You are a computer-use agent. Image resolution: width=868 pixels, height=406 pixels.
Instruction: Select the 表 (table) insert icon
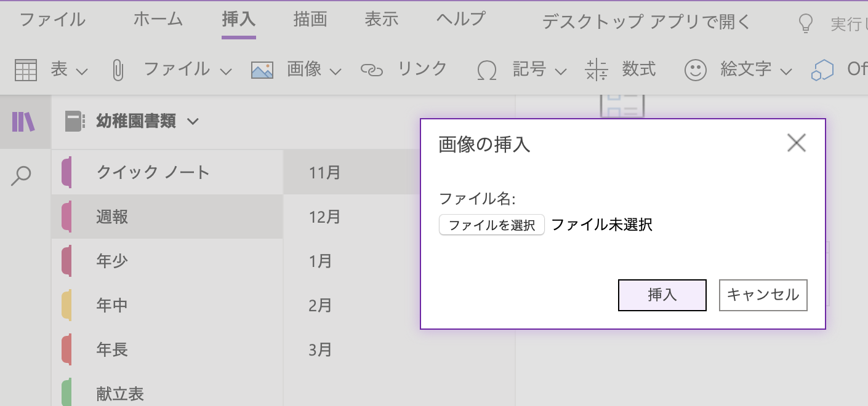(25, 70)
